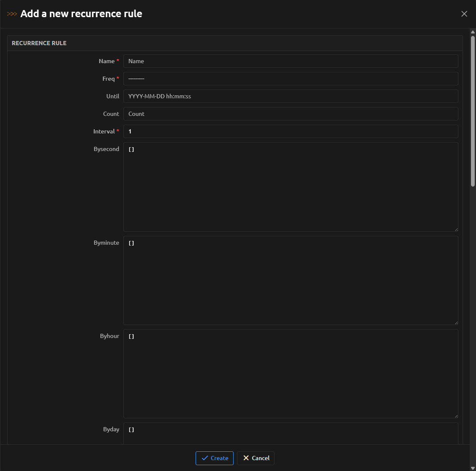Click the Byminute textarea resize handle

tap(456, 323)
